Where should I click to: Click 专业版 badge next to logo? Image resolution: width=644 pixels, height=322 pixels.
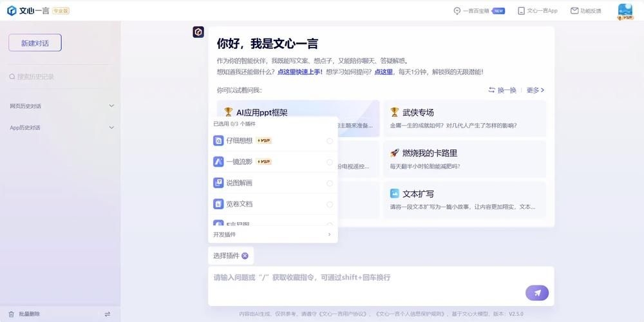61,11
